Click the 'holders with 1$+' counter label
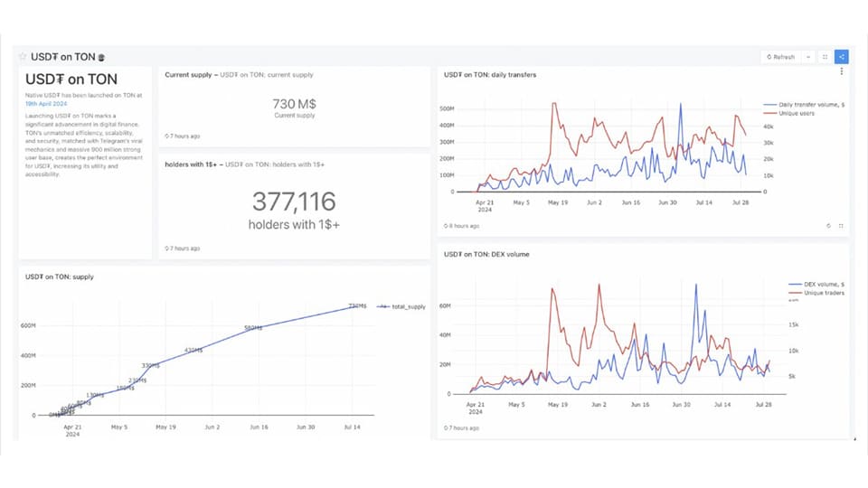The height and width of the screenshot is (488, 868). click(x=294, y=225)
